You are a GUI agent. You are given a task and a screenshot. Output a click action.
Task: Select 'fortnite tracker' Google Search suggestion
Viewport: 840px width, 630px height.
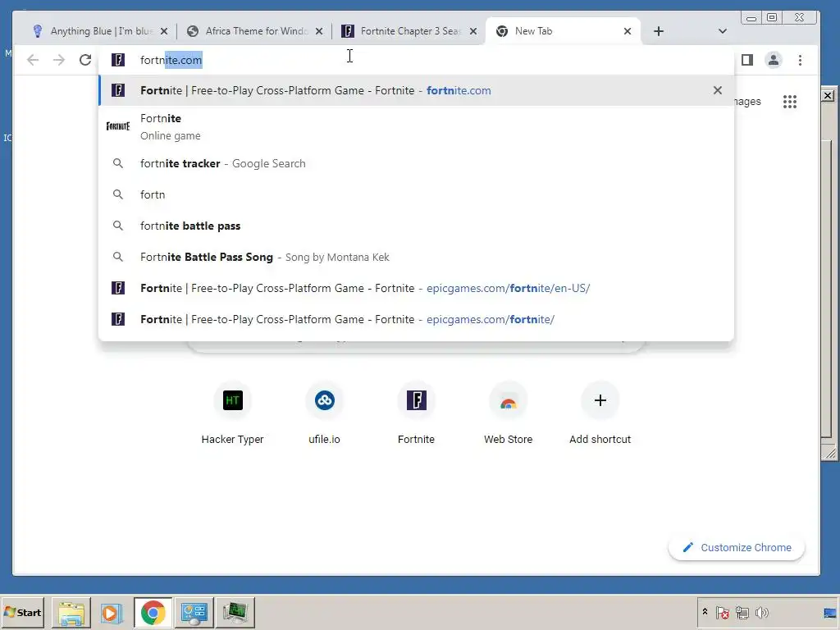(x=416, y=163)
